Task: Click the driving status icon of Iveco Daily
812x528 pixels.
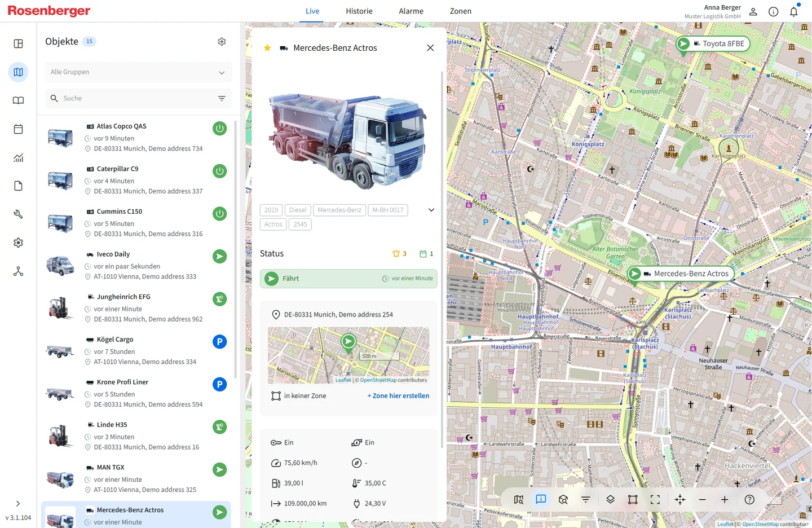Action: pos(220,256)
